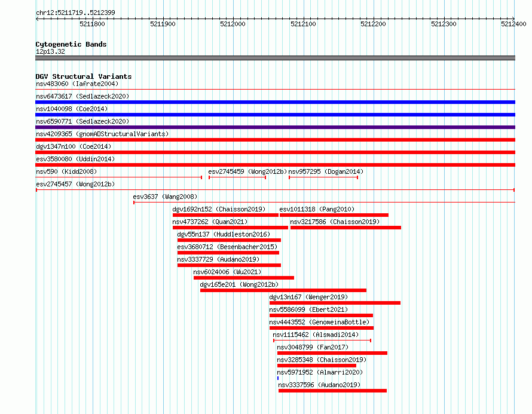Click the esv1011318 (Pang2010) label
This screenshot has width=532, height=414.
click(x=317, y=209)
